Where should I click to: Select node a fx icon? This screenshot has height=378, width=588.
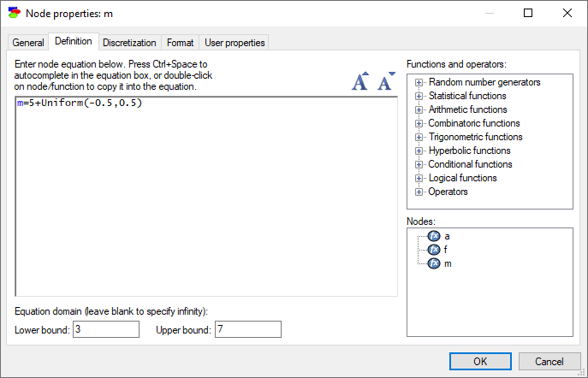pyautogui.click(x=434, y=236)
